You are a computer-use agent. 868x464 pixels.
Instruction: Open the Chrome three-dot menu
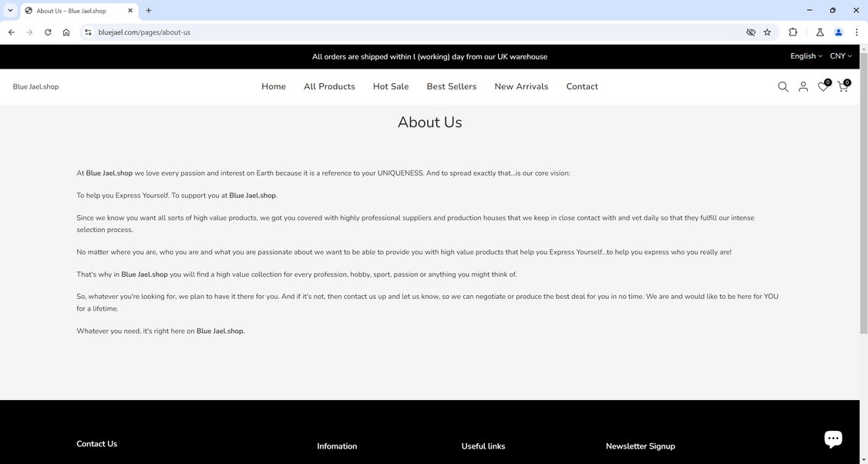tap(856, 32)
